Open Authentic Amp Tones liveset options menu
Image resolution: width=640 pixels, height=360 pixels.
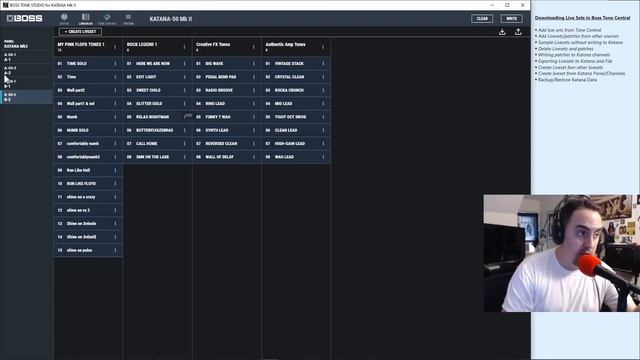(323, 47)
